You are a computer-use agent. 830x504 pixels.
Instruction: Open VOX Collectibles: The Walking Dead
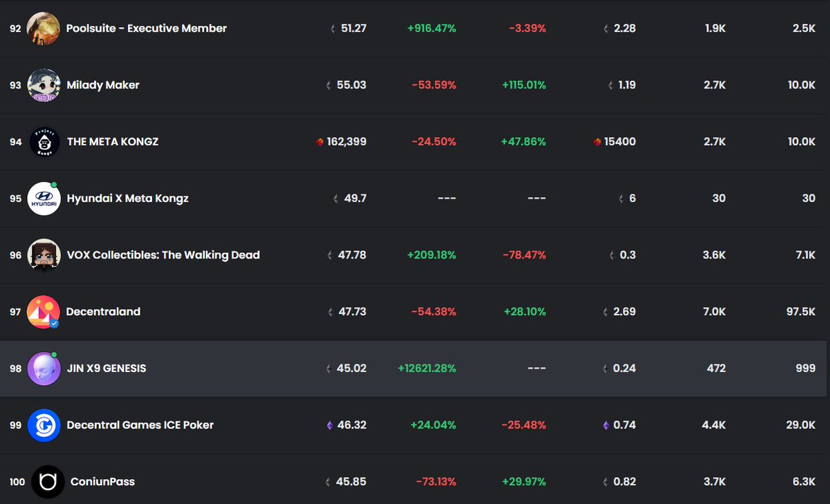[x=163, y=255]
